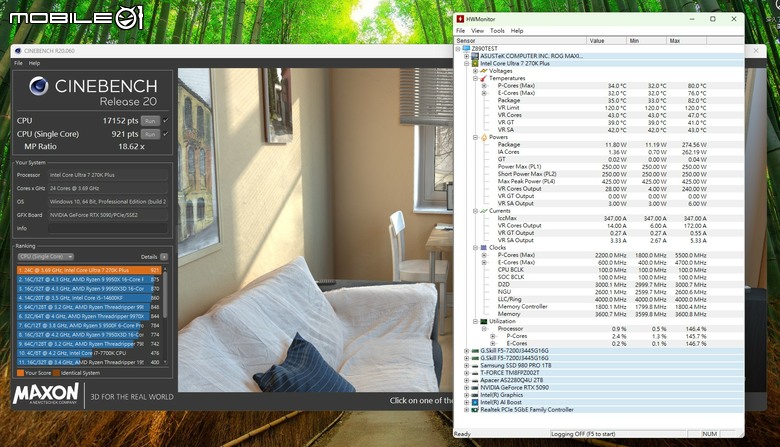Click the Clocks icon
The height and width of the screenshot is (447, 780).
[x=484, y=248]
